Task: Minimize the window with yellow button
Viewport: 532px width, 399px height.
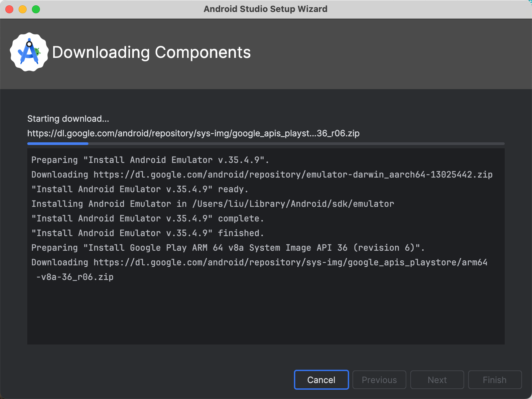Action: [23, 9]
